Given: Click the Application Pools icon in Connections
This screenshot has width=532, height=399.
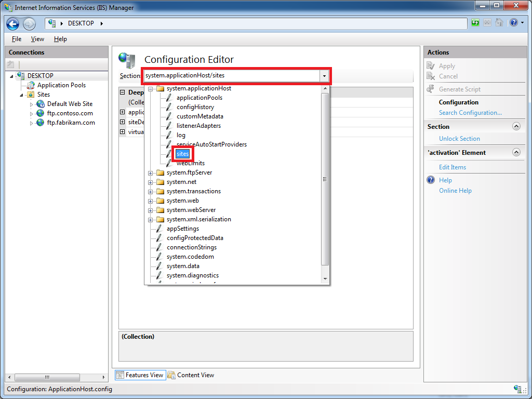Looking at the screenshot, I should click(31, 85).
